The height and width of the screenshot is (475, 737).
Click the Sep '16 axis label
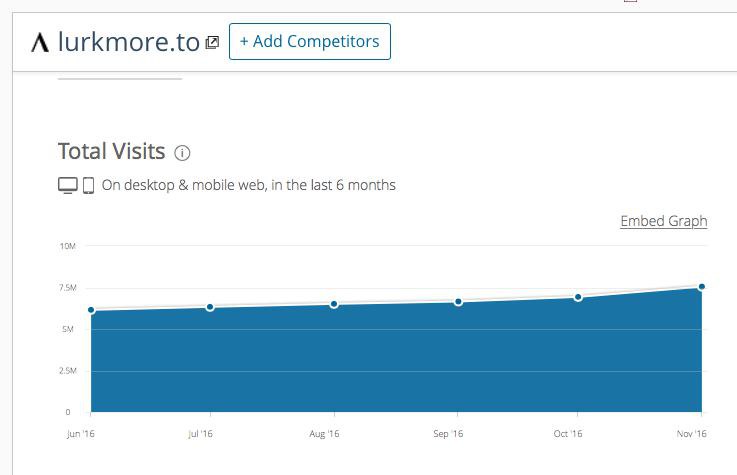point(448,434)
